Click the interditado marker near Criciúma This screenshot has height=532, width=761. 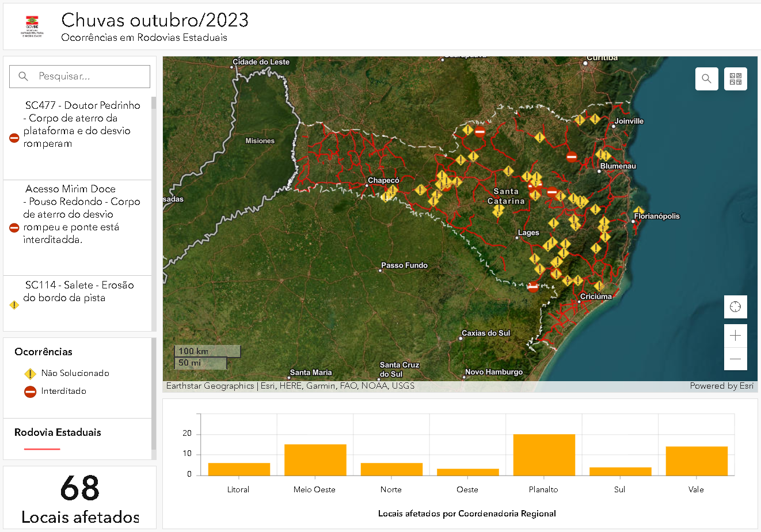click(533, 286)
